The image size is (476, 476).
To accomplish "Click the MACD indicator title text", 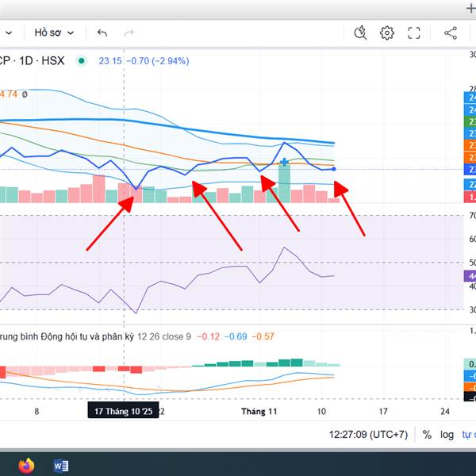I will 67,336.
